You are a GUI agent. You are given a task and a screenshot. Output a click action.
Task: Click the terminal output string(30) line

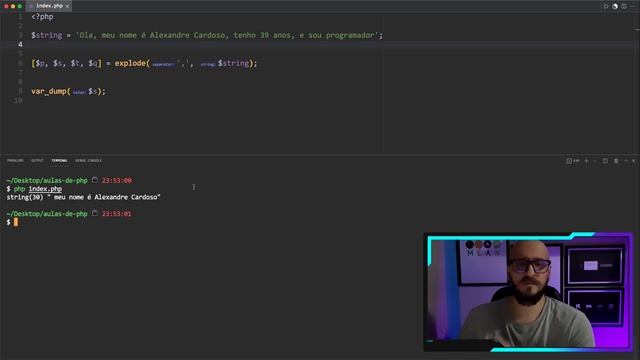(83, 197)
